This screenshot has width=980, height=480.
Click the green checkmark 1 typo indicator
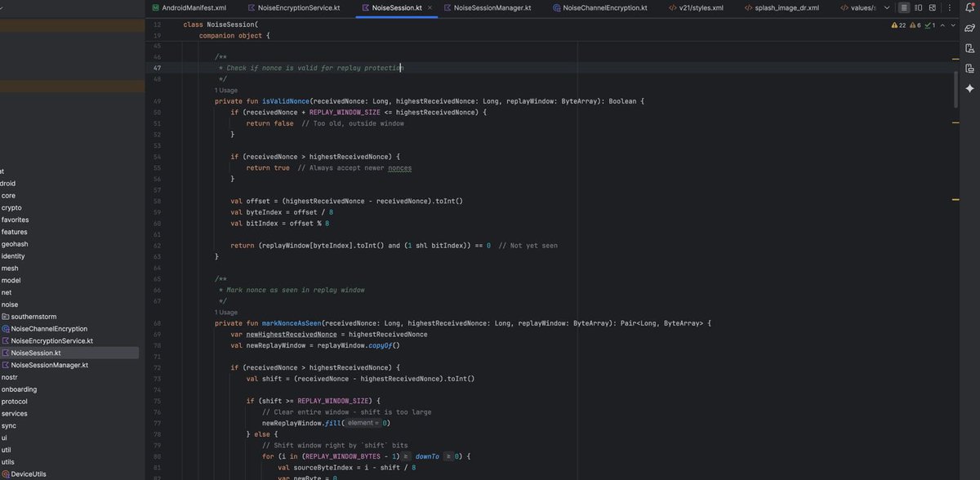click(x=929, y=25)
